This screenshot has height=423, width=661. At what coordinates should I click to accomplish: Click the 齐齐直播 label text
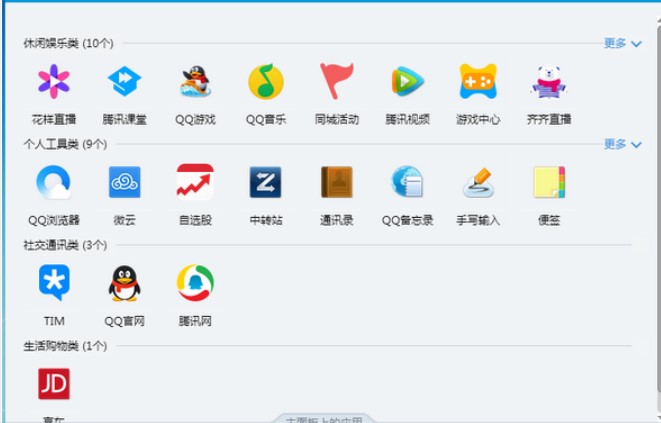click(549, 119)
